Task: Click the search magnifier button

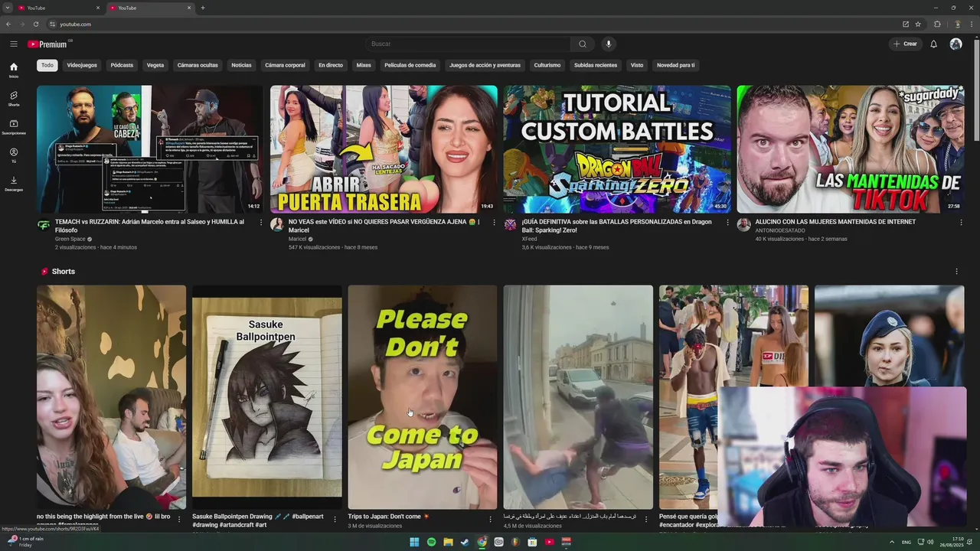Action: 583,44
